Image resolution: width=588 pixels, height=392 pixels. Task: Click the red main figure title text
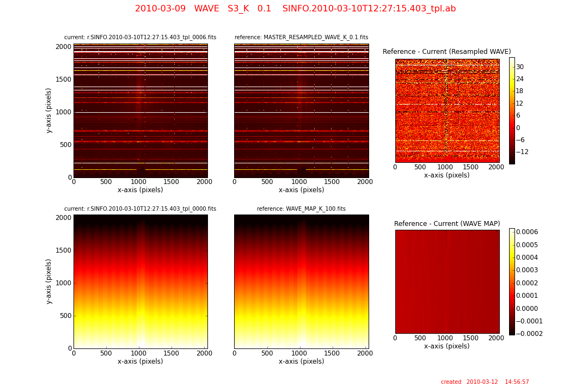295,9
